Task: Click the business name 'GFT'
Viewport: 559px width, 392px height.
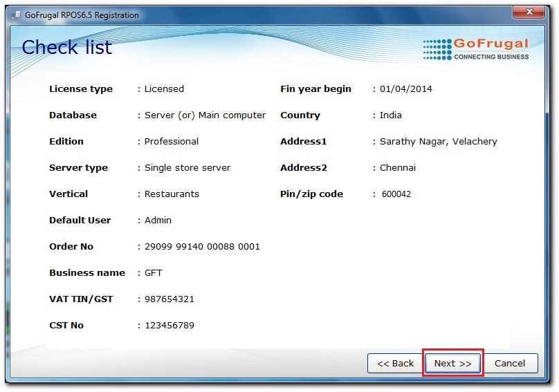Action: [x=154, y=273]
